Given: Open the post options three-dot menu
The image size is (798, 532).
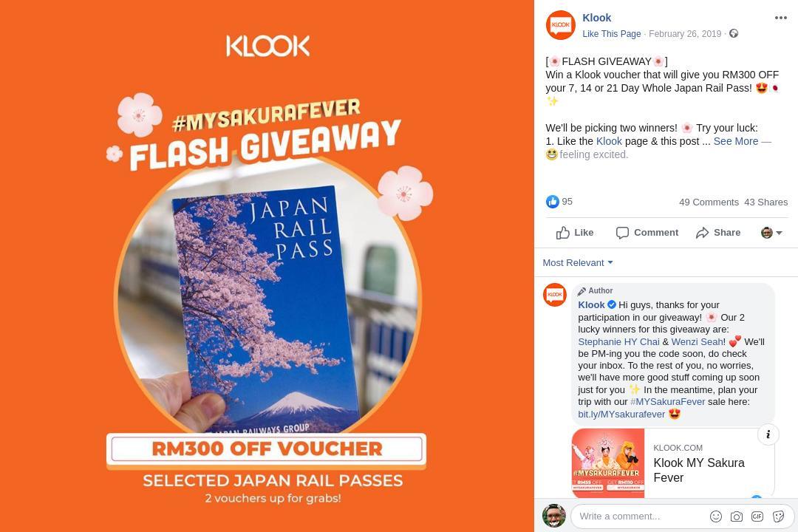Looking at the screenshot, I should click(781, 18).
